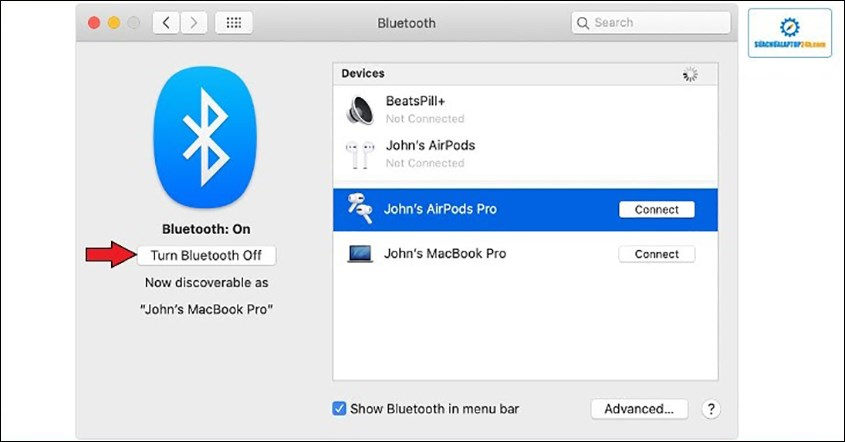This screenshot has width=845, height=442.
Task: Click the Bluetooth window title
Action: (x=406, y=23)
